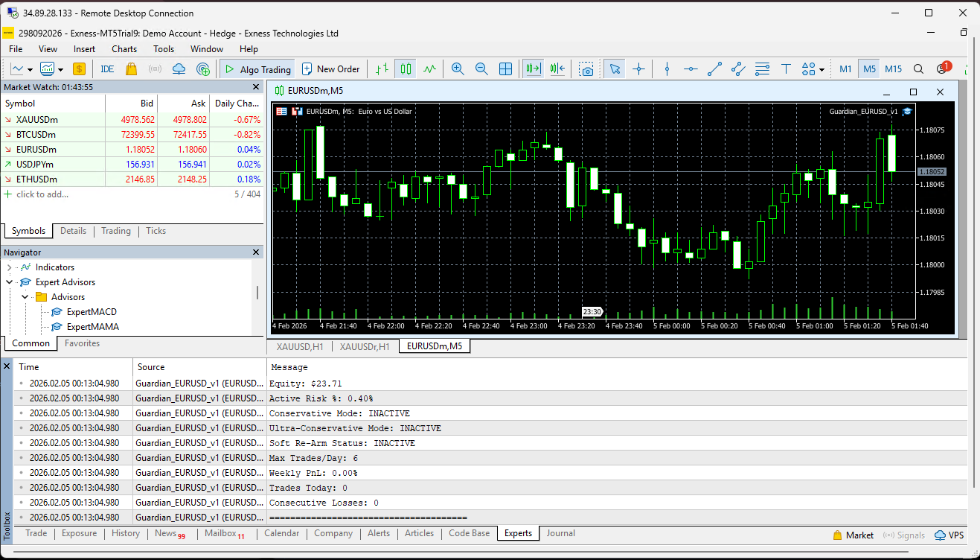Switch chart to candlesticks view
The image size is (980, 560).
pyautogui.click(x=406, y=69)
